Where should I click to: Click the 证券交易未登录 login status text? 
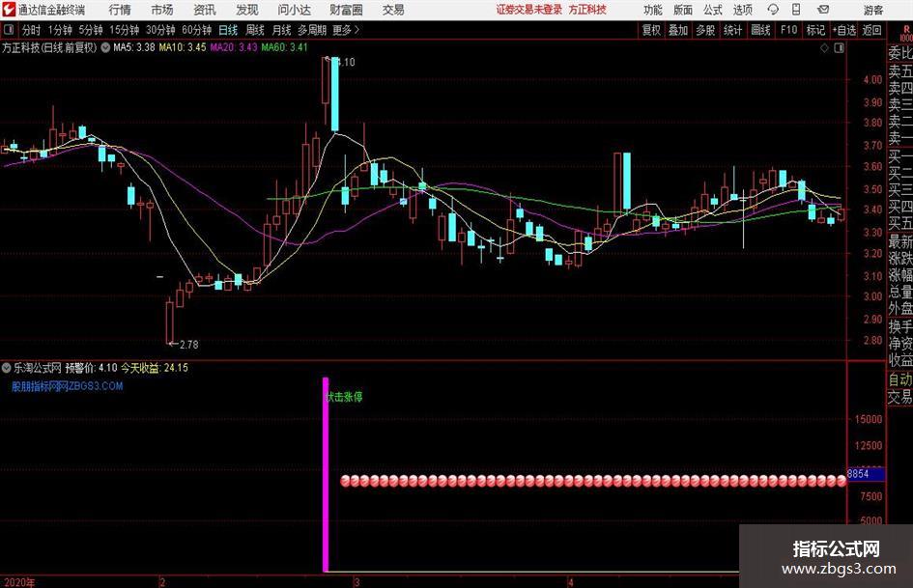click(x=529, y=10)
